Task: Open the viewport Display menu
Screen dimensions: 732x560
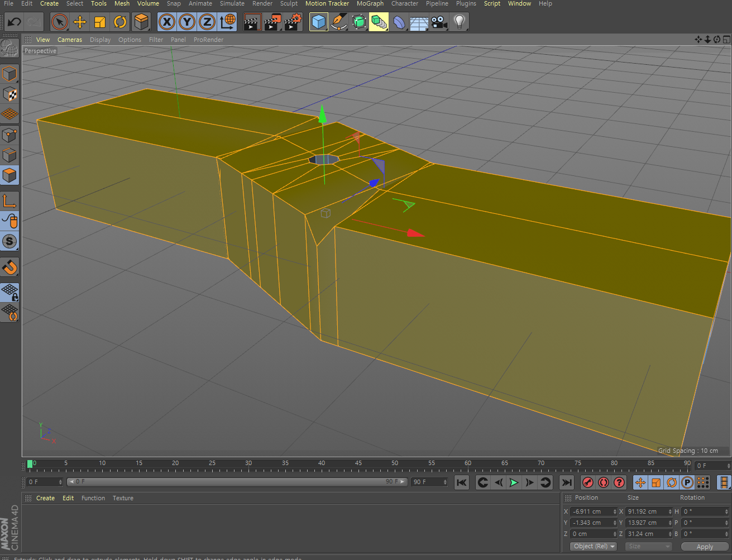Action: click(101, 40)
